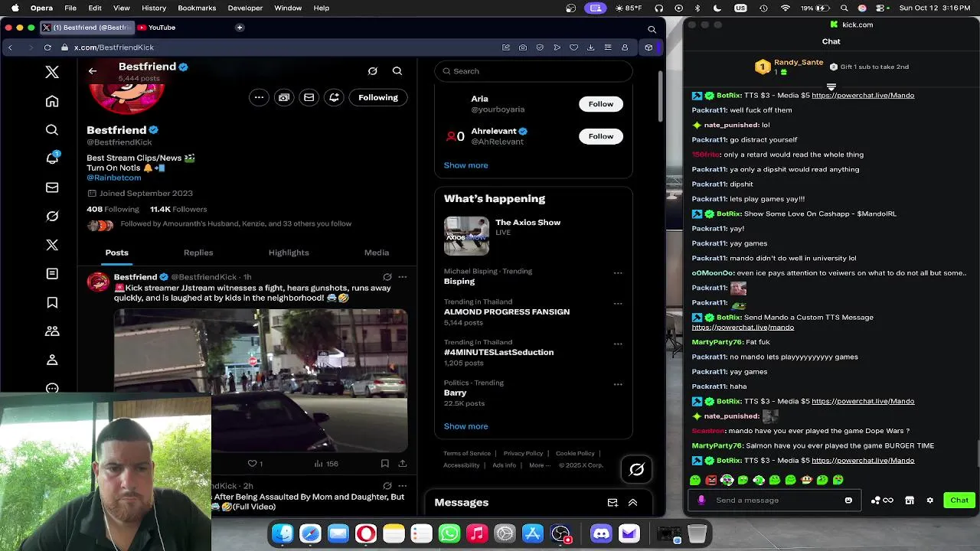Open X notifications bell

pos(52,158)
